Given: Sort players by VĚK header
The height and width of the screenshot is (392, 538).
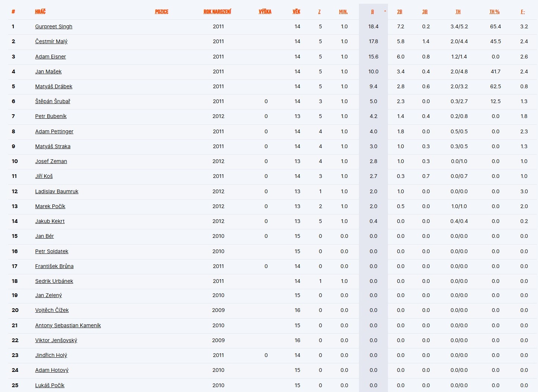Looking at the screenshot, I should (296, 12).
